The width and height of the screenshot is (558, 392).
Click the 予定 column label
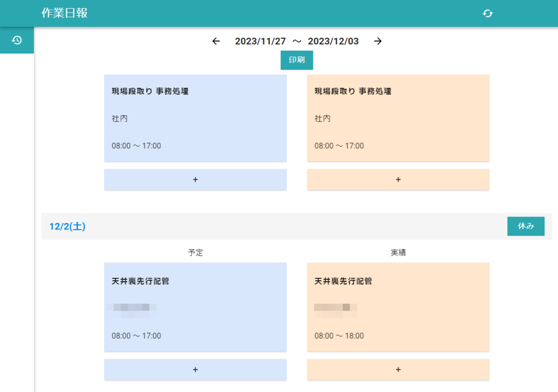(x=195, y=253)
